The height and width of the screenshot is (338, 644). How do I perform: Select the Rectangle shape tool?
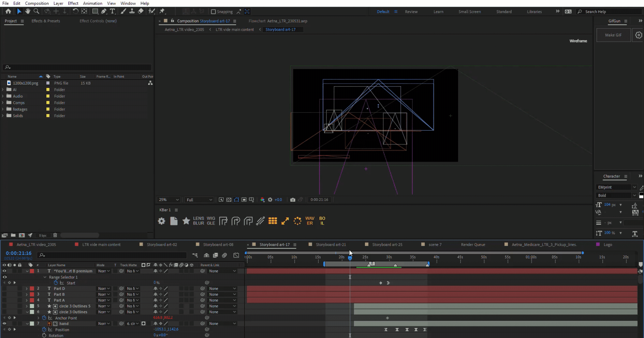pyautogui.click(x=95, y=11)
